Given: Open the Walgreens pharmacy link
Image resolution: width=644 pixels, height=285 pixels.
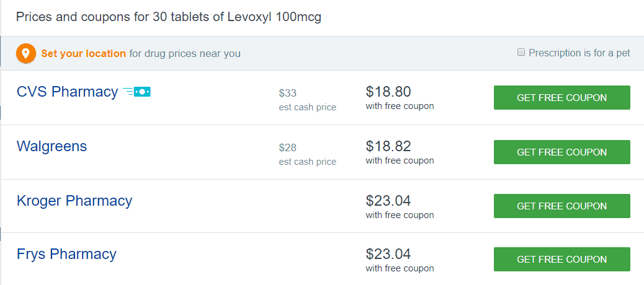Looking at the screenshot, I should 51,146.
